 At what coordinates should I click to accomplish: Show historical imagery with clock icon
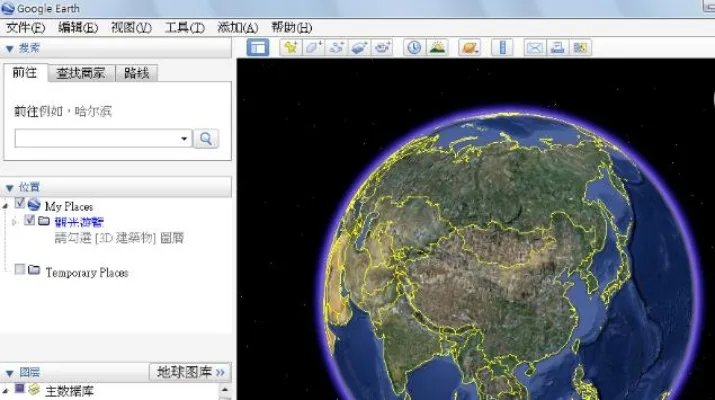[x=414, y=47]
